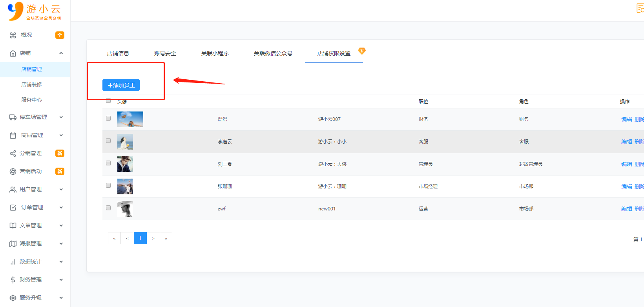Click 张珊珊's avatar thumbnail

[125, 186]
